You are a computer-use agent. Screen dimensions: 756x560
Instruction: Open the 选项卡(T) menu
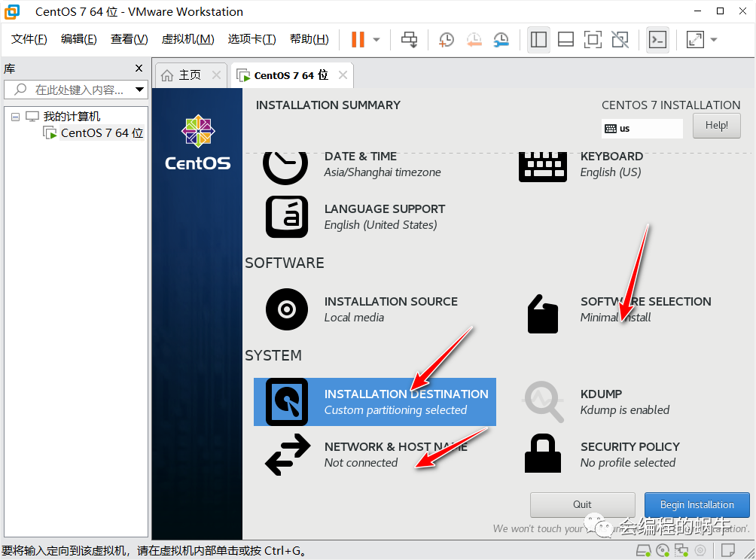coord(251,39)
